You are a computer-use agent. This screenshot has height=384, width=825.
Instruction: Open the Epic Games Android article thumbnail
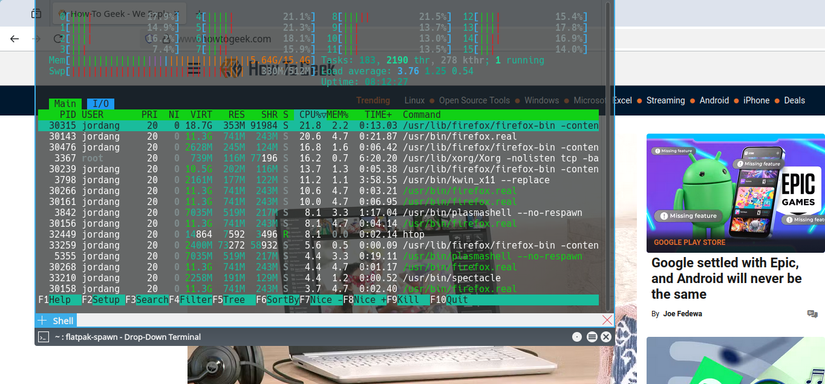(x=736, y=193)
